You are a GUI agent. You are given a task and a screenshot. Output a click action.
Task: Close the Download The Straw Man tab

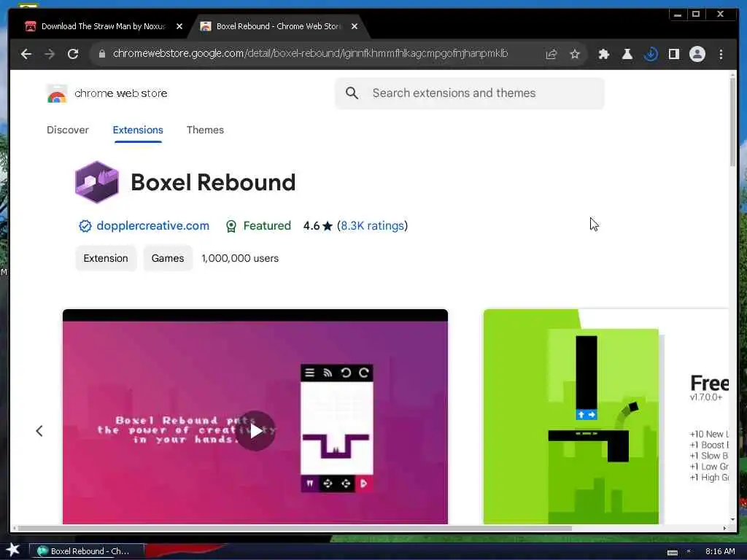point(179,27)
